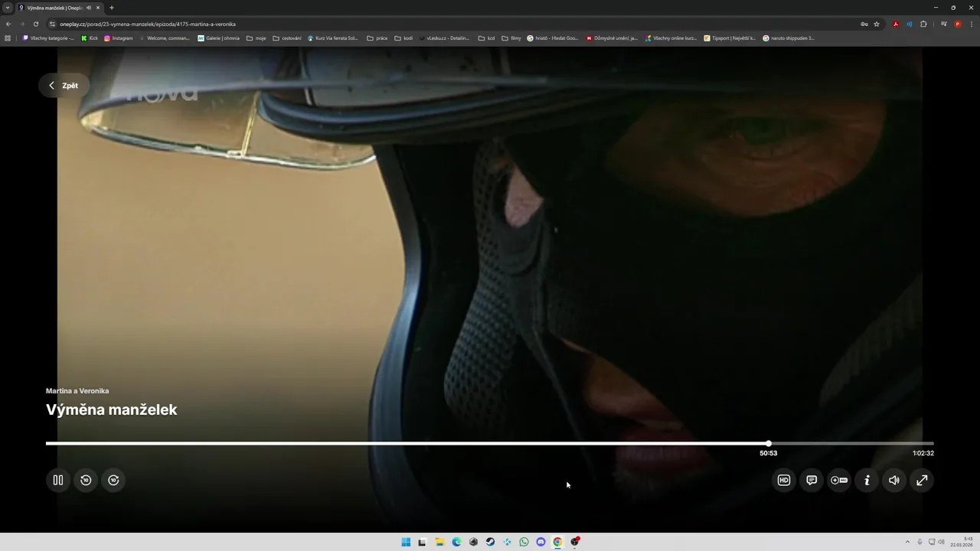This screenshot has width=980, height=551.
Task: Open the Všechny online kurzy bookmark
Action: pyautogui.click(x=671, y=37)
